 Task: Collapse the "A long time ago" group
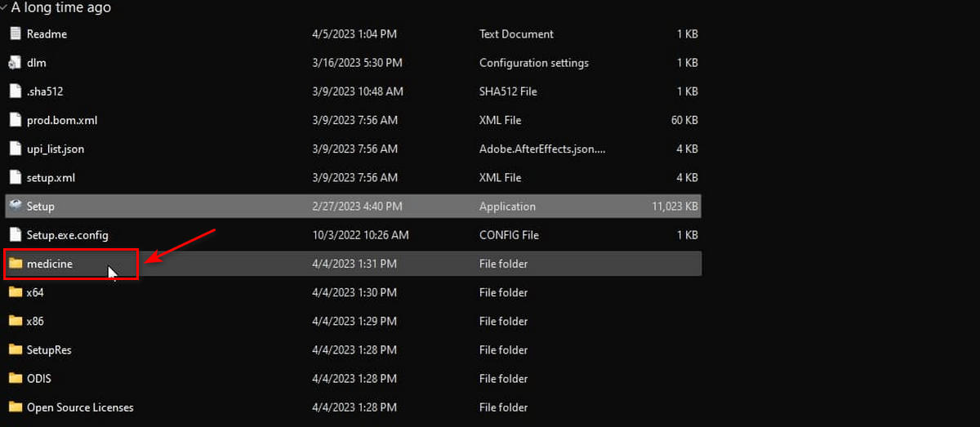5,7
